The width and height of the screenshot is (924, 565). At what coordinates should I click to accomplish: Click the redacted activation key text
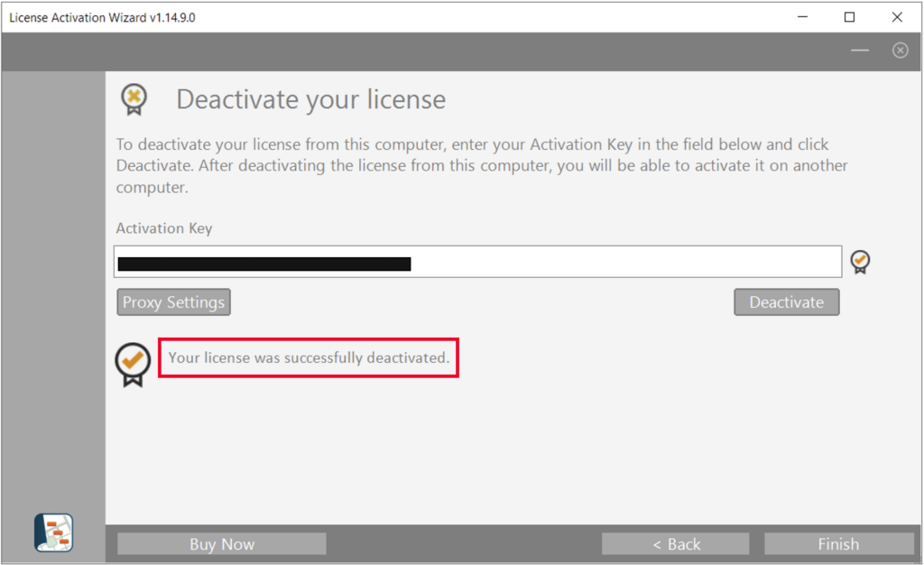pyautogui.click(x=264, y=264)
